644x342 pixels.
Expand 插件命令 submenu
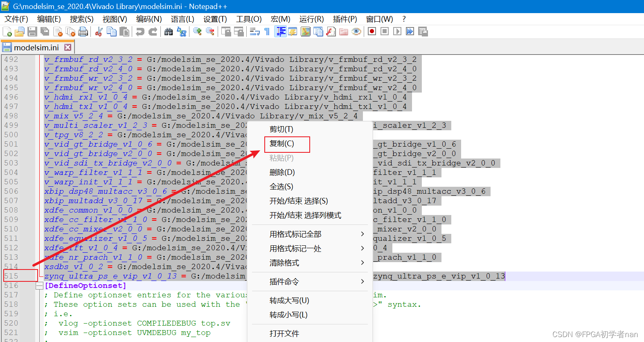point(310,282)
